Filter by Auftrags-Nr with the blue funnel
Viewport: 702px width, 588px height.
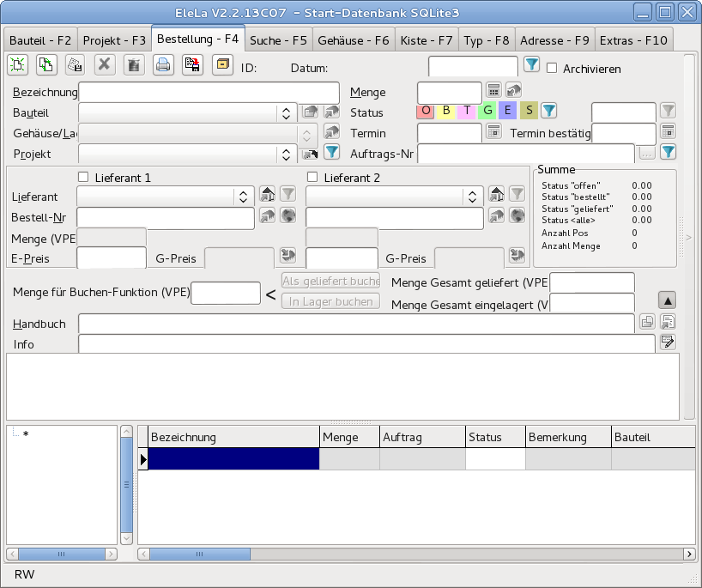(x=668, y=152)
